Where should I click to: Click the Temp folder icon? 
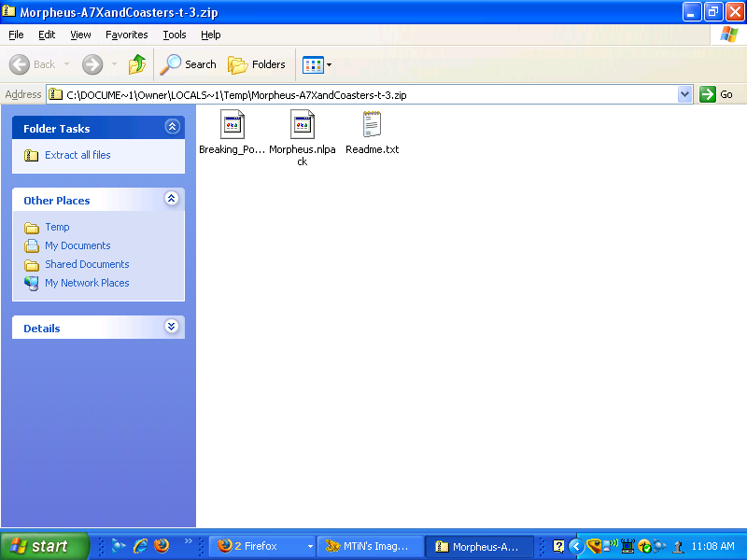[32, 228]
